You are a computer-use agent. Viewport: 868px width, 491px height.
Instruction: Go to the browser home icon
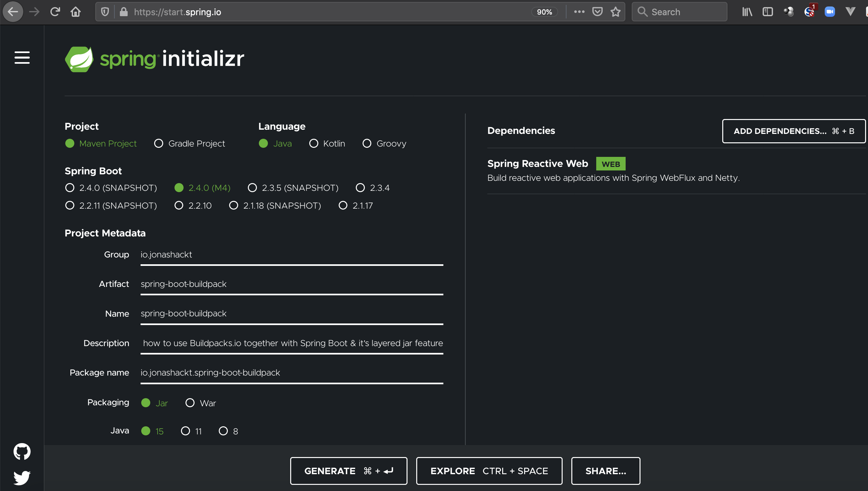point(76,12)
